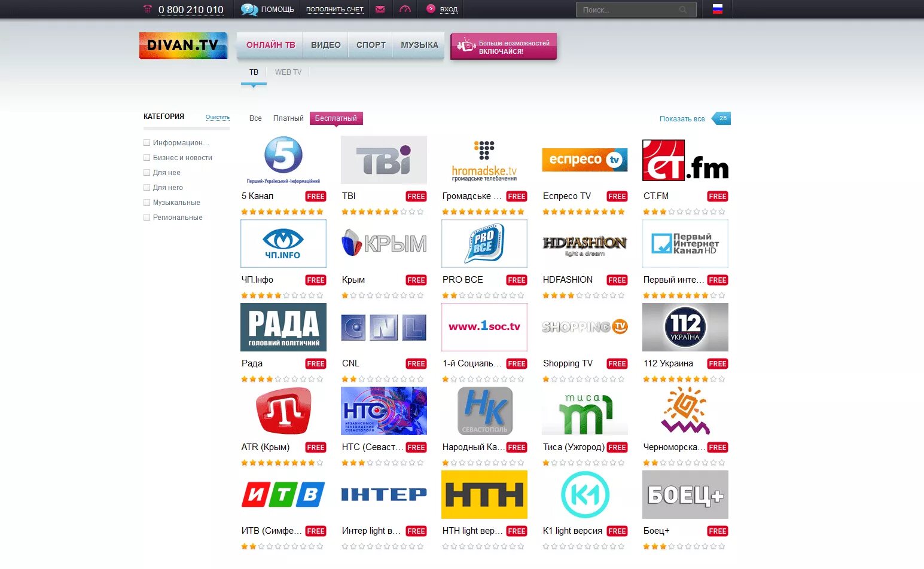Click the ВХОД login button

(442, 9)
